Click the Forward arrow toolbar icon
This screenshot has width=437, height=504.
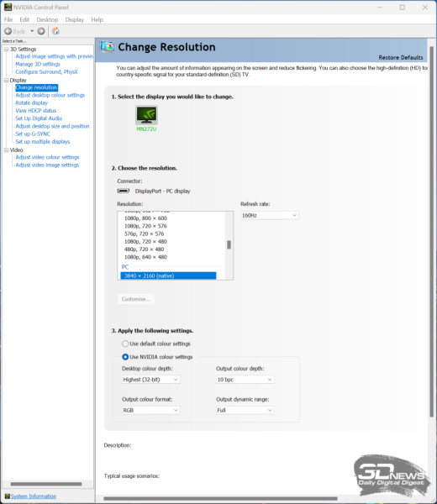click(x=41, y=31)
